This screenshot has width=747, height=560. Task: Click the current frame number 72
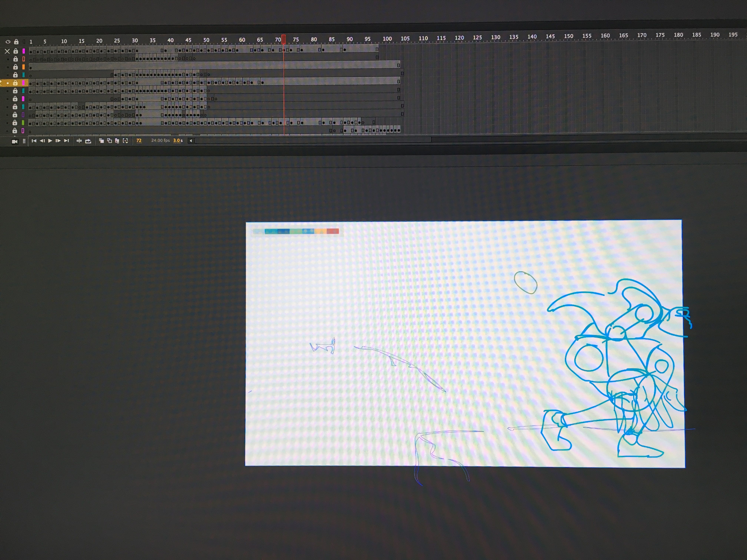click(x=139, y=140)
